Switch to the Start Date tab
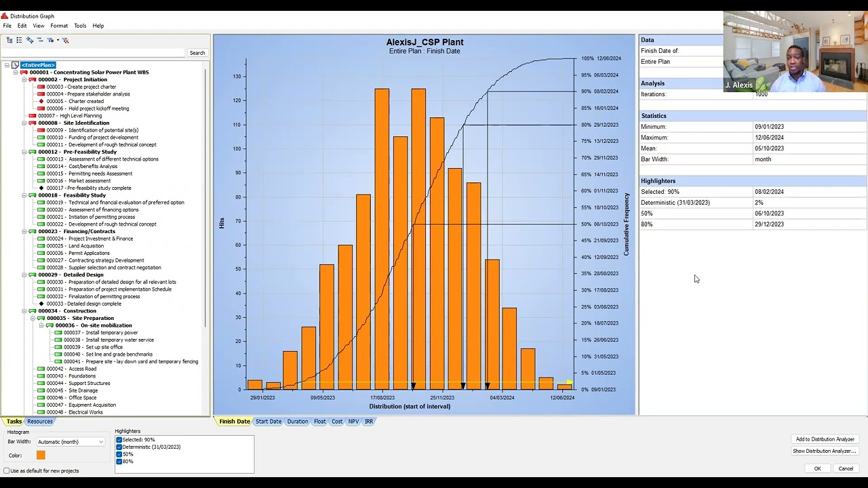The height and width of the screenshot is (488, 868). 268,422
